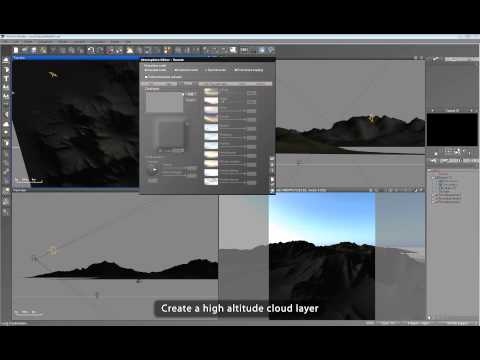Click the disk icon in top toolbar
The height and width of the screenshot is (360, 480).
click(34, 50)
